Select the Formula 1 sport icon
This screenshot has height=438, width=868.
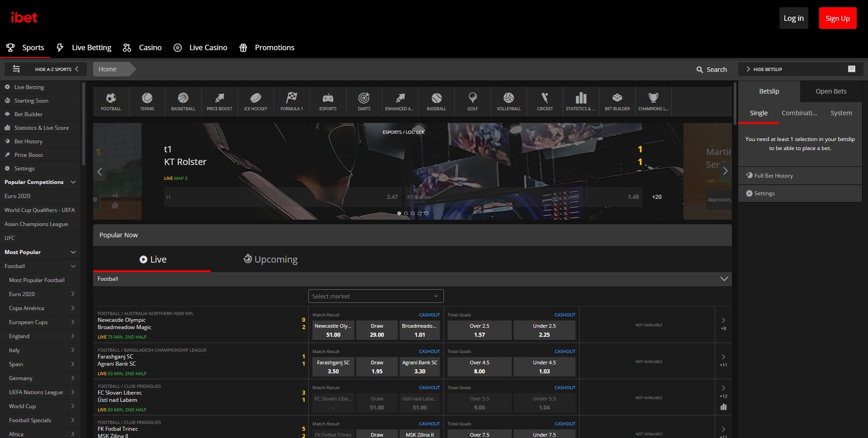tap(292, 101)
